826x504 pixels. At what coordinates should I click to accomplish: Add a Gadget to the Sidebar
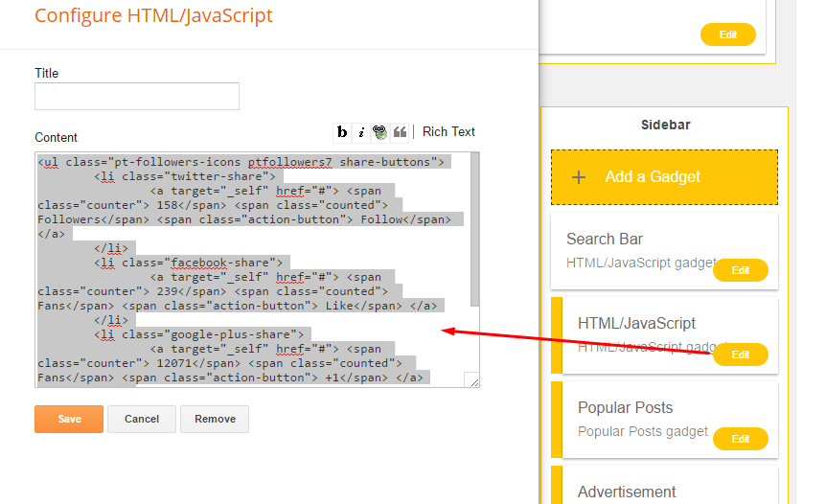point(664,177)
